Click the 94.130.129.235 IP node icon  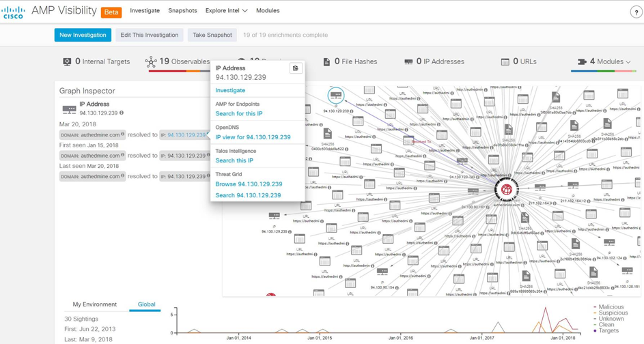click(274, 216)
